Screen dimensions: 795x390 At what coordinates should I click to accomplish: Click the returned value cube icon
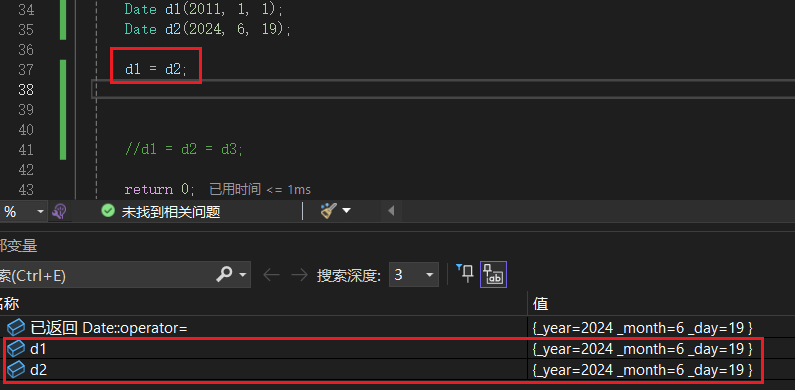16,328
